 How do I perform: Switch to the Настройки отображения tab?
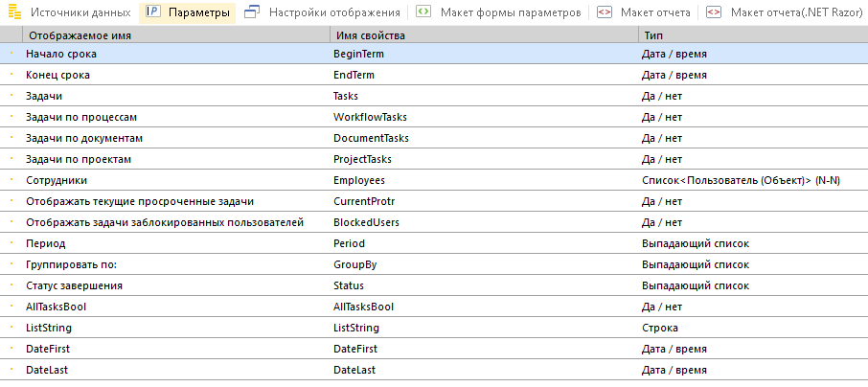pyautogui.click(x=333, y=13)
